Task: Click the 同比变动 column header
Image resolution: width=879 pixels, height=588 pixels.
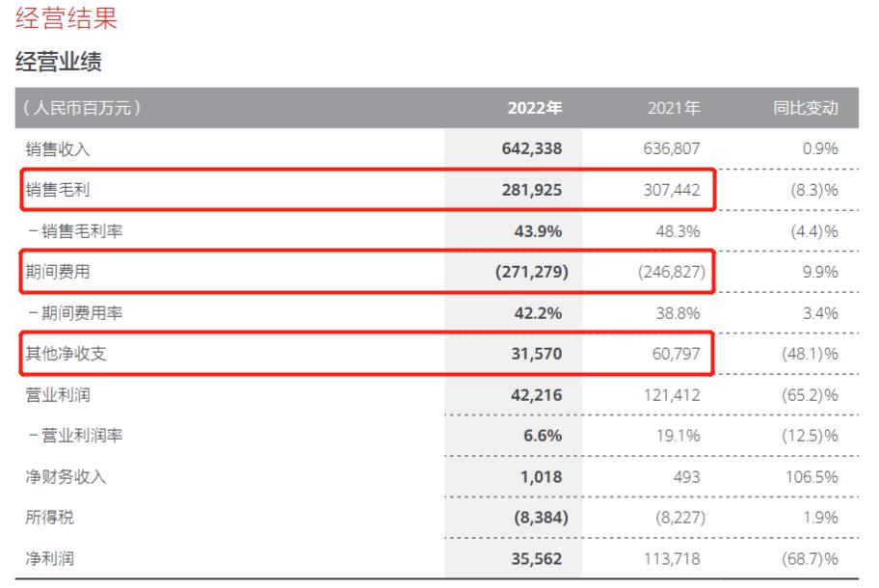Action: click(805, 108)
